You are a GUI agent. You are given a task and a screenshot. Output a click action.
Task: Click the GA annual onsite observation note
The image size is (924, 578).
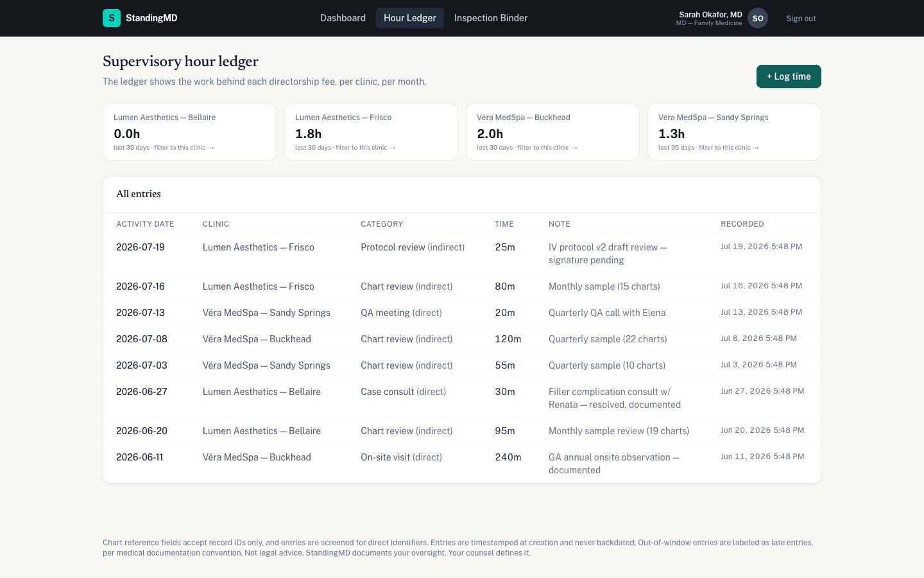coord(614,464)
